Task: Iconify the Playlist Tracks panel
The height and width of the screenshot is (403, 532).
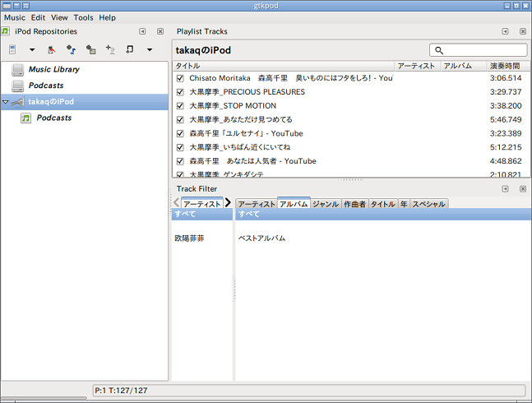Action: 505,31
